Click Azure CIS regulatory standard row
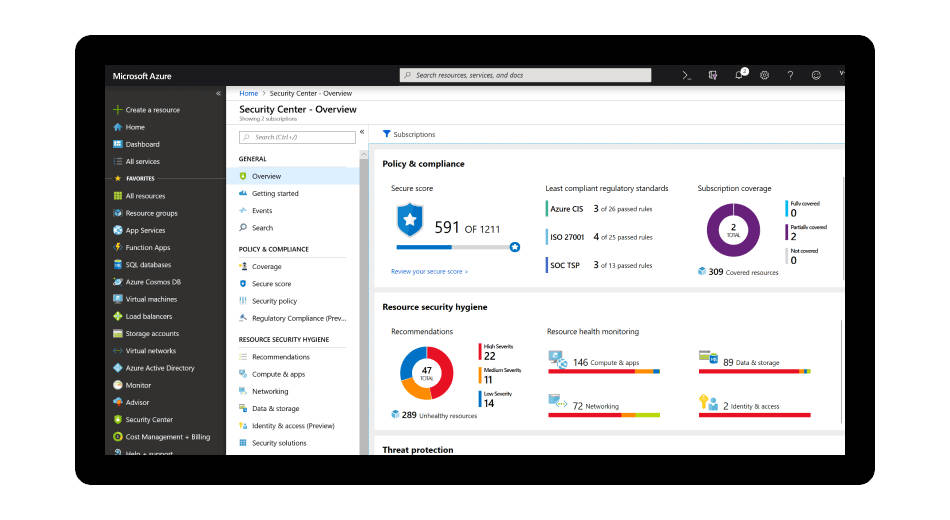The width and height of the screenshot is (950, 520). [x=600, y=208]
